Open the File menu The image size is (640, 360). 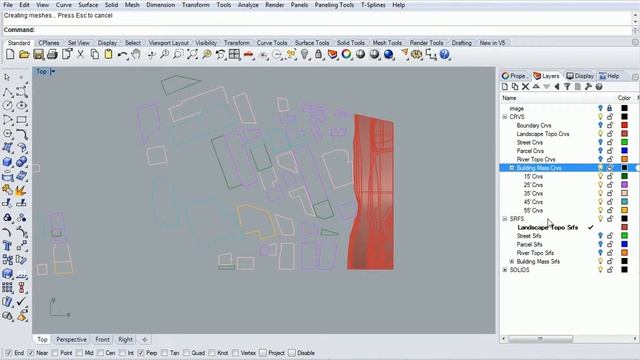8,5
